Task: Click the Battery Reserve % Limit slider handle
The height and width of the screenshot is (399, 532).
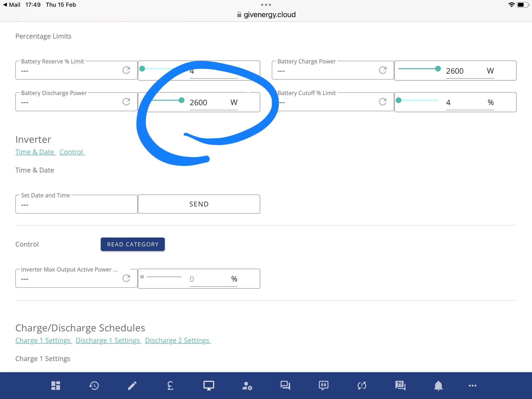Action: 142,69
